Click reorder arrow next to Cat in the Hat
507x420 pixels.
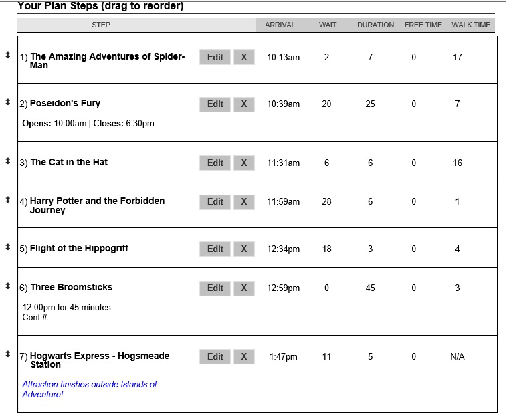pyautogui.click(x=7, y=161)
